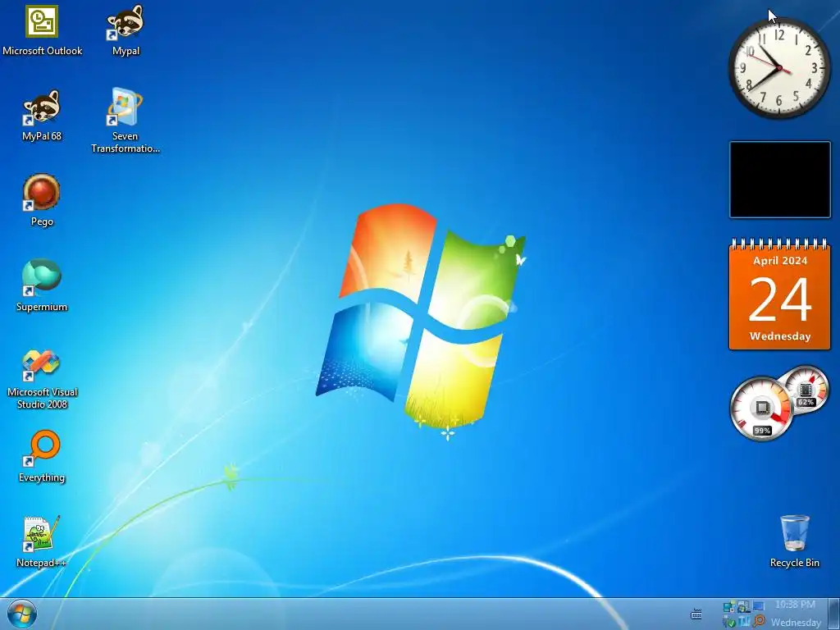Open the Start menu orb
The width and height of the screenshot is (840, 630).
click(22, 614)
